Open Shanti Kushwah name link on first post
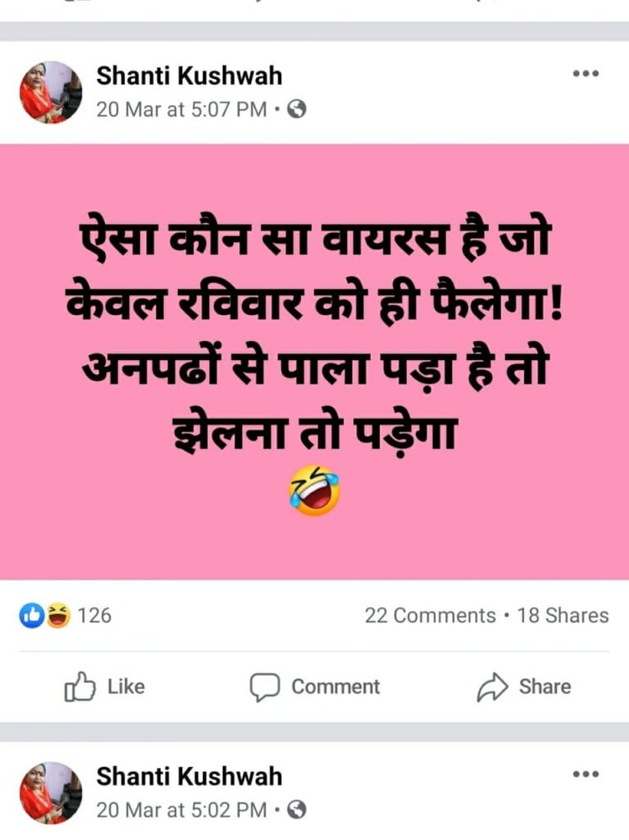Viewport: 629px width, 840px height. point(189,75)
